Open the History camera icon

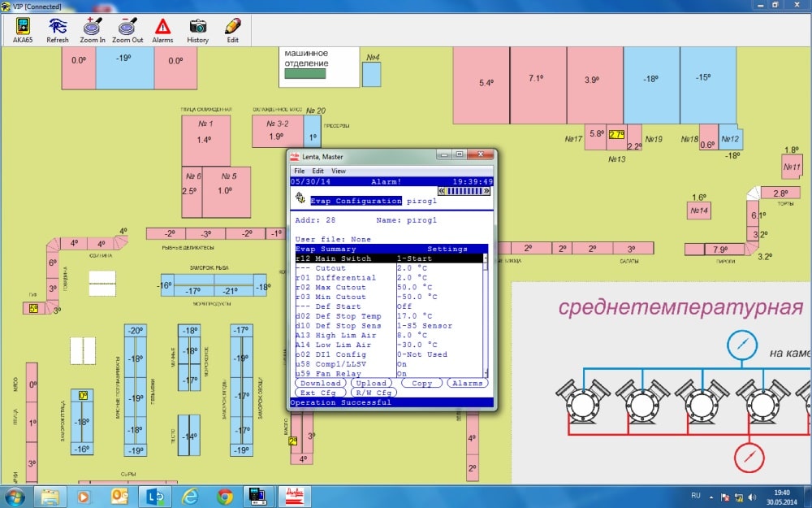198,30
